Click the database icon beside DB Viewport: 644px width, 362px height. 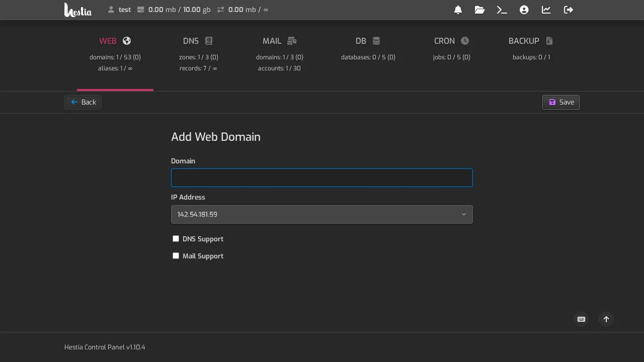tap(376, 41)
